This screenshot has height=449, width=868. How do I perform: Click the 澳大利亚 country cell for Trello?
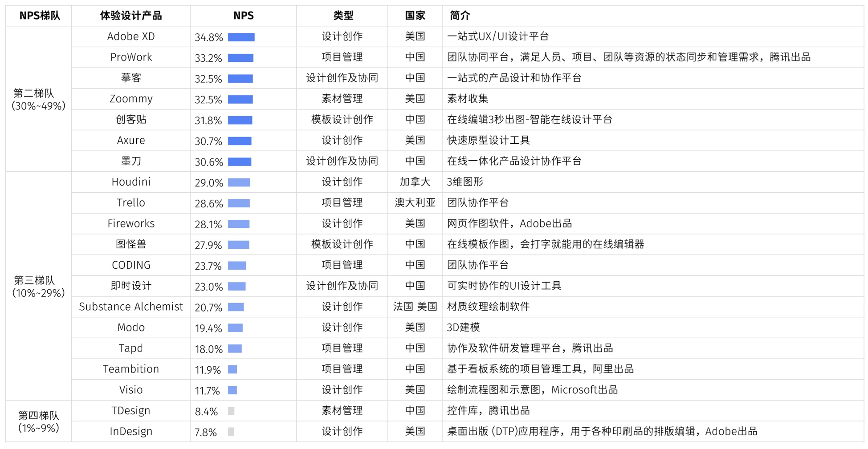pos(415,203)
